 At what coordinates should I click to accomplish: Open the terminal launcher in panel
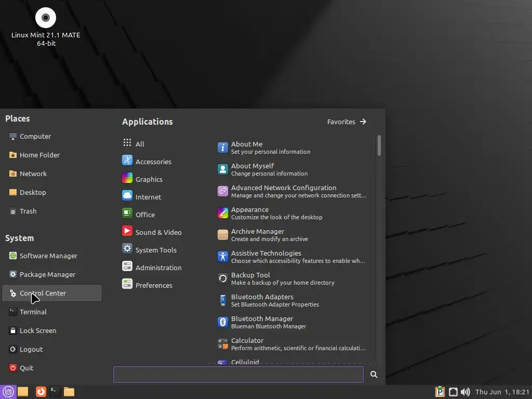pos(55,392)
